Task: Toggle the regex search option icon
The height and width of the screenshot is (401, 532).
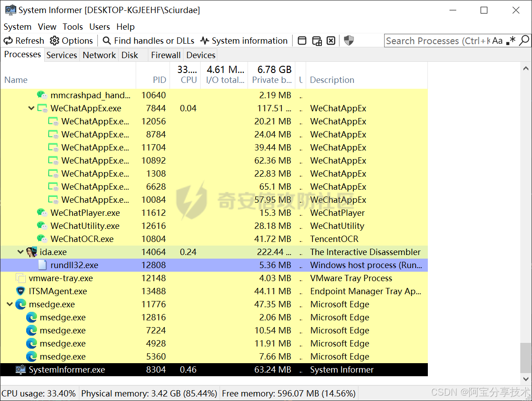Action: coord(511,41)
